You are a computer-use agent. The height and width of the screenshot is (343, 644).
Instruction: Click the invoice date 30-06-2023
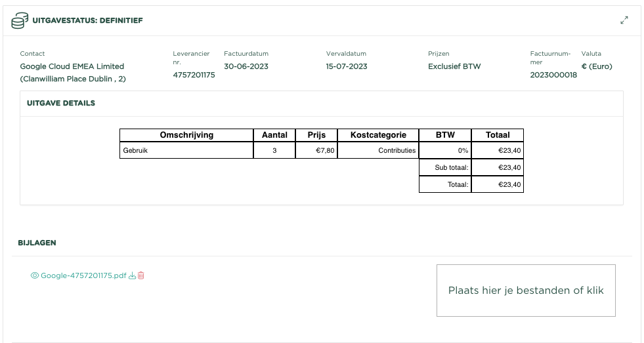click(246, 66)
